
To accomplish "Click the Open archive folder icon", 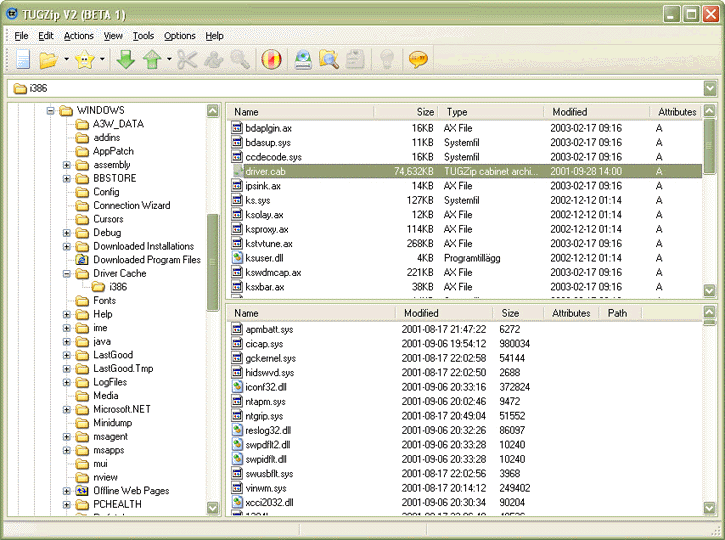I will [48, 60].
